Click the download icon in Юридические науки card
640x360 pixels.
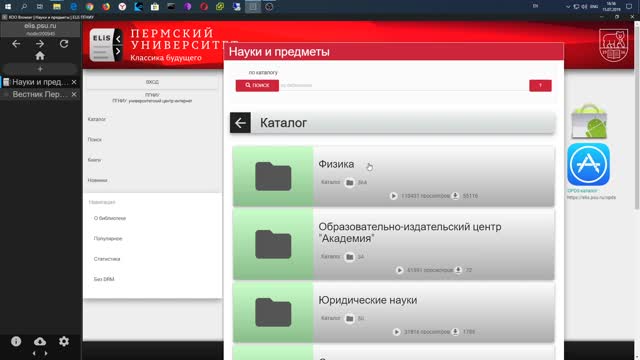point(456,332)
